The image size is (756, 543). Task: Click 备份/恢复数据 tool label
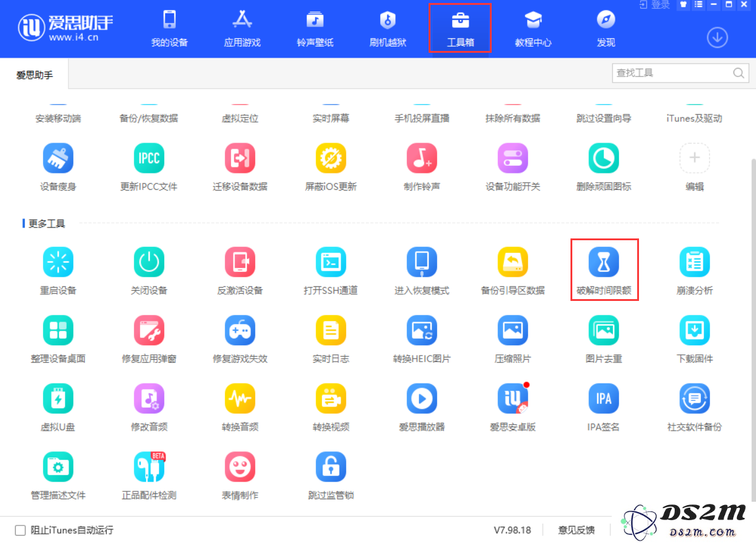pos(149,118)
